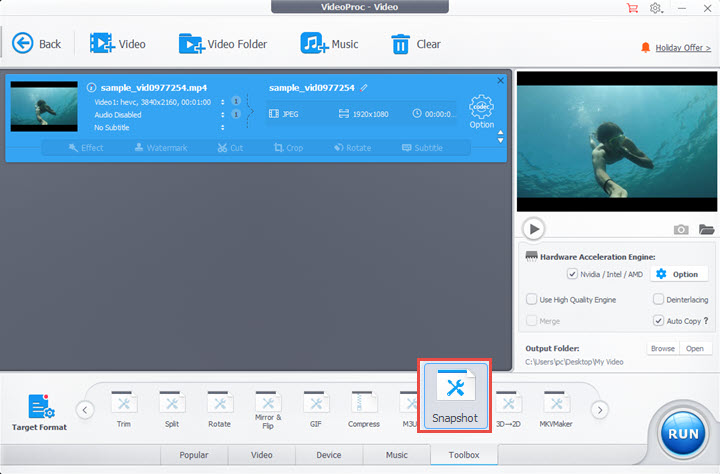Click the video preview image
Image resolution: width=720 pixels, height=474 pixels.
[x=617, y=141]
